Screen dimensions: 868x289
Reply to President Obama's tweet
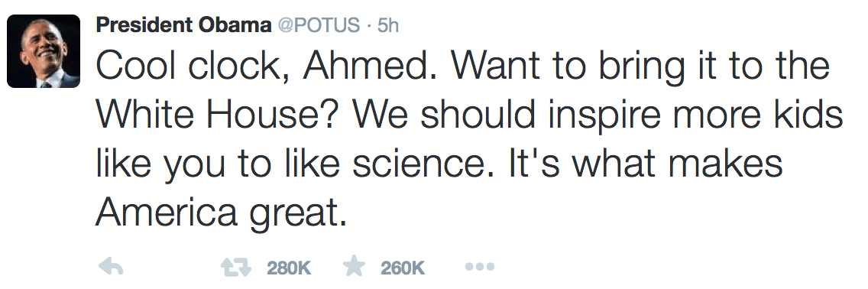pos(110,268)
